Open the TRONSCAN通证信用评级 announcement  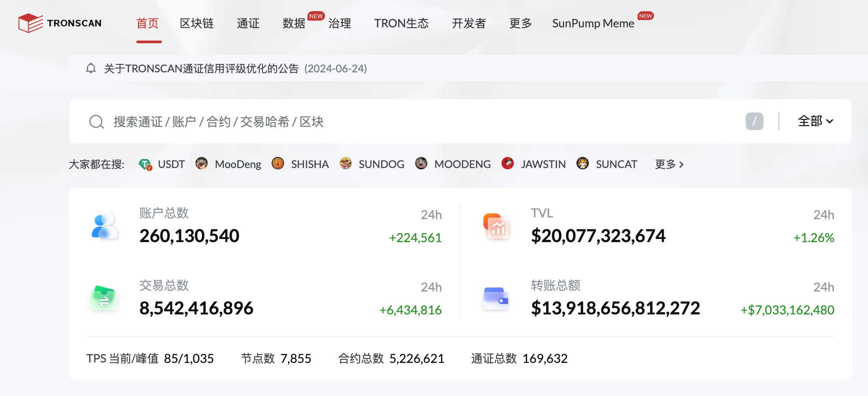[236, 68]
